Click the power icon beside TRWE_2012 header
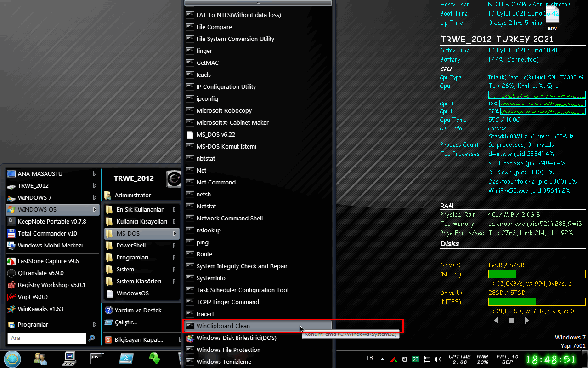588x368 pixels. [x=173, y=178]
